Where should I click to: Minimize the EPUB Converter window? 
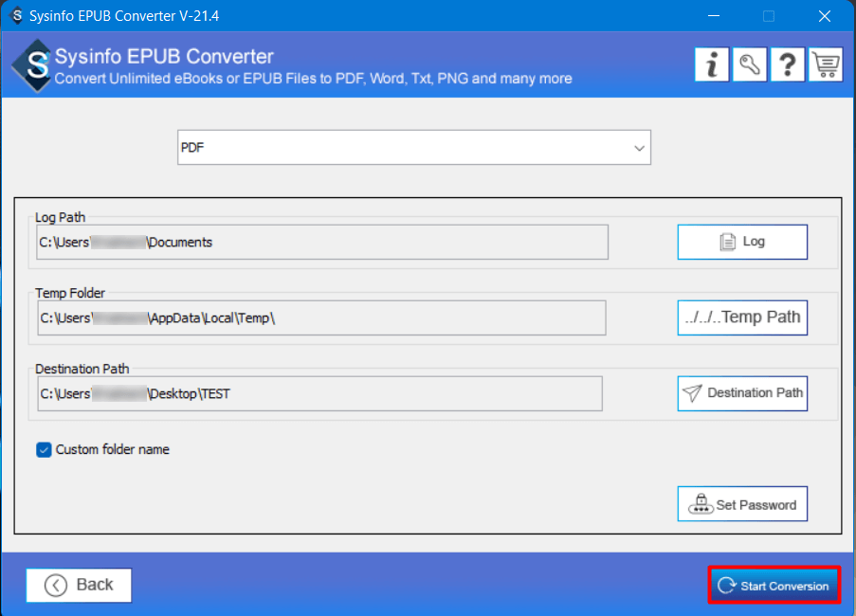714,16
